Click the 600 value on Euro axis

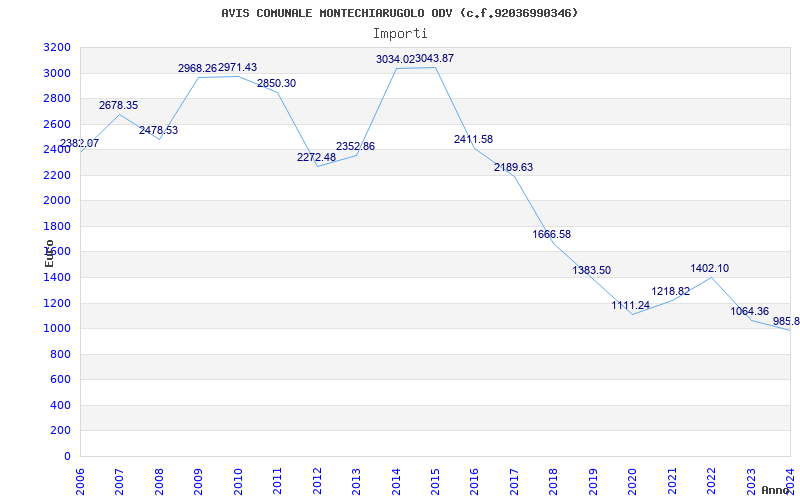coord(61,380)
